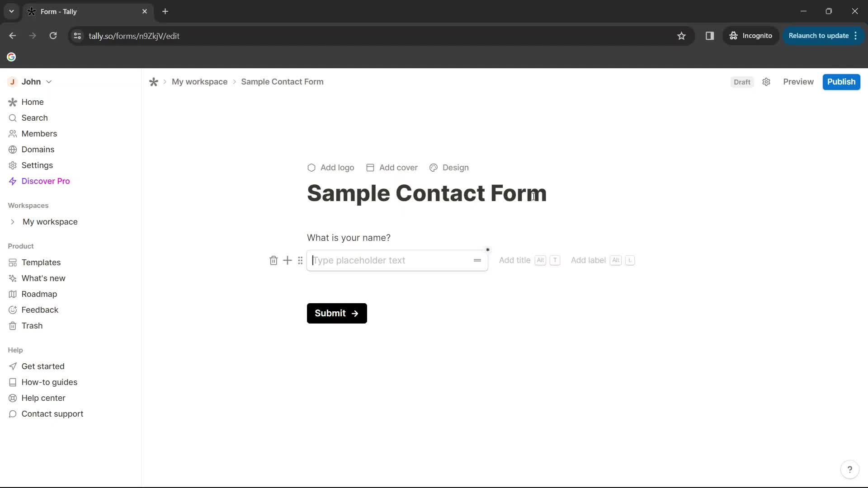Select the Discover Pro menu item
This screenshot has width=868, height=488.
(45, 181)
